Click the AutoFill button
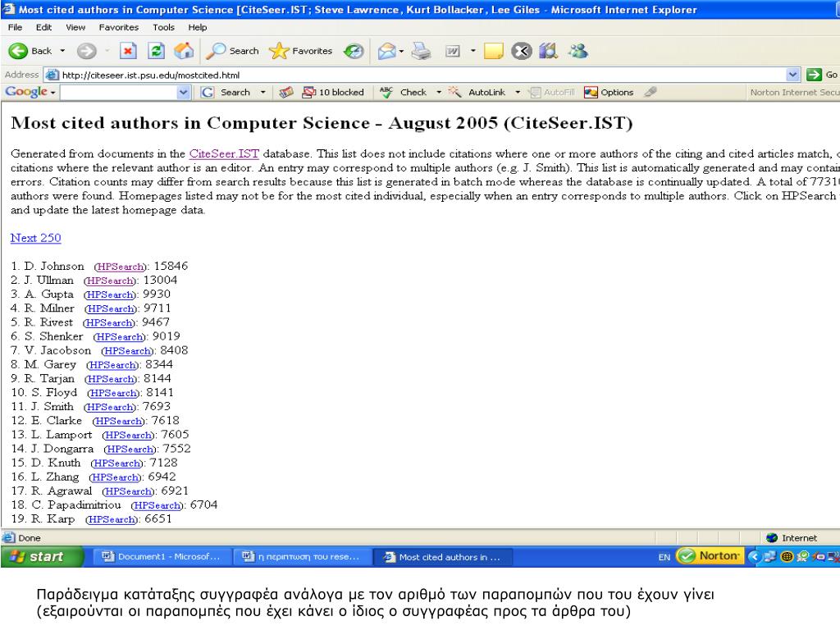 click(551, 92)
